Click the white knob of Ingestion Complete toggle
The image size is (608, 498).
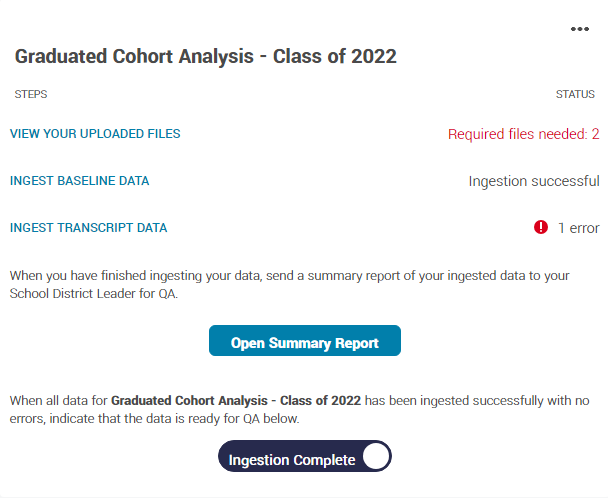pos(376,456)
